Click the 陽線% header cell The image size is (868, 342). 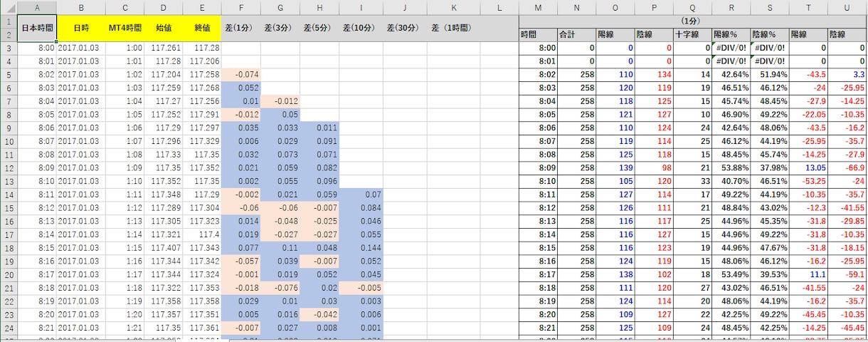731,34
